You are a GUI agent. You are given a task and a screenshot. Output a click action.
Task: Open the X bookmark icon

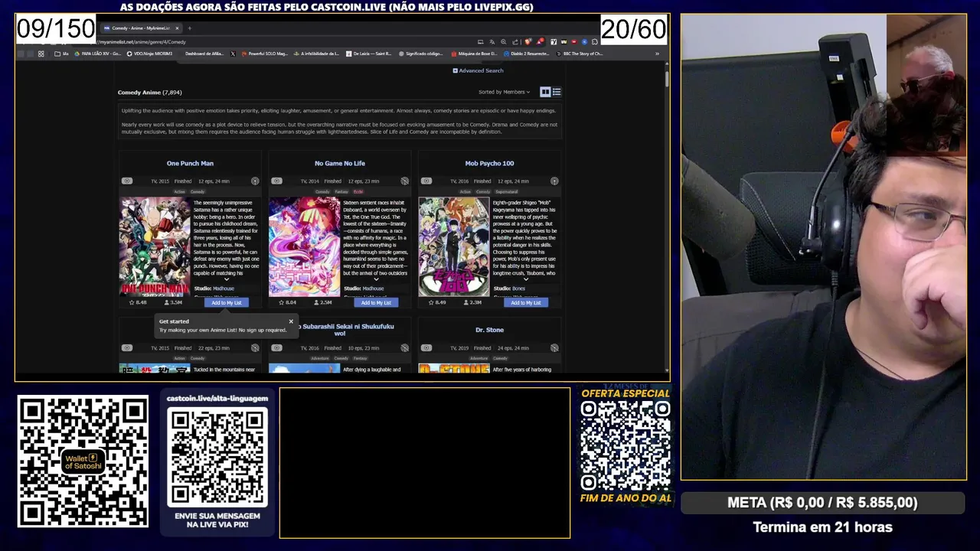coord(233,54)
